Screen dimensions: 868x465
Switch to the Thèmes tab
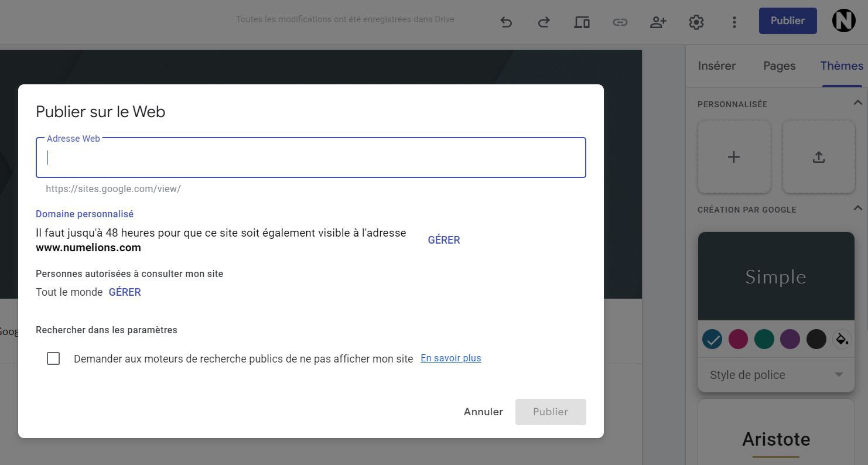(x=842, y=66)
